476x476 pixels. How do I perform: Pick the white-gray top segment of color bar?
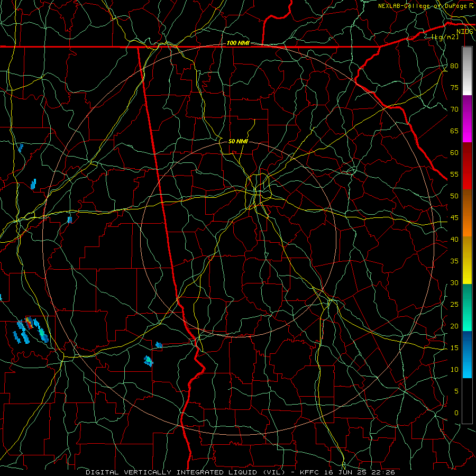click(467, 71)
